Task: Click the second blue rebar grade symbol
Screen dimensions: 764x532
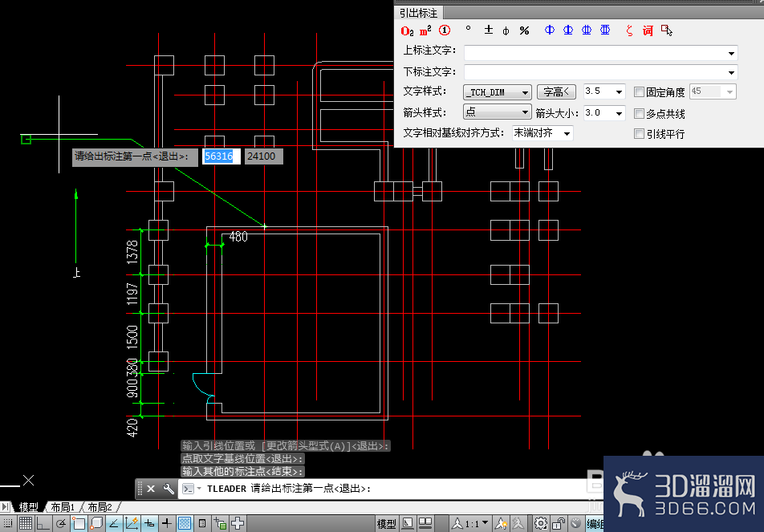Action: pyautogui.click(x=568, y=30)
